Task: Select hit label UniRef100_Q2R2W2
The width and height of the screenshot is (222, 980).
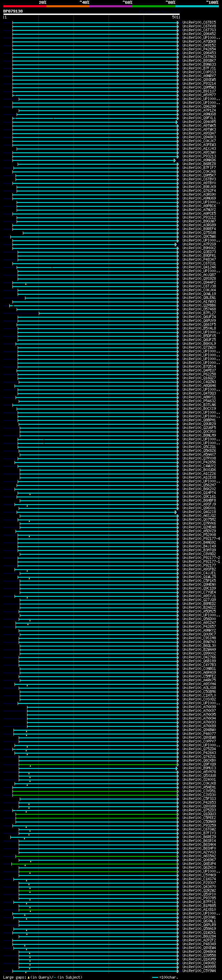Action: [x=199, y=890]
